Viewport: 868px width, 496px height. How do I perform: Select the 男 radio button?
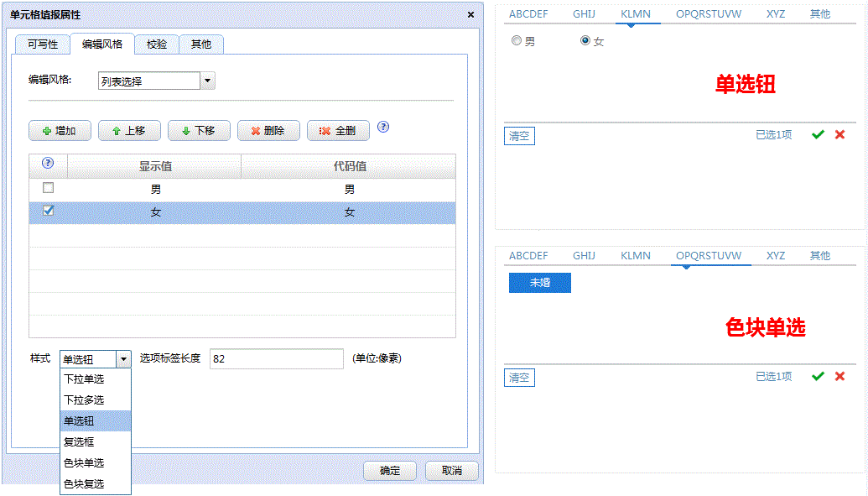pyautogui.click(x=517, y=40)
